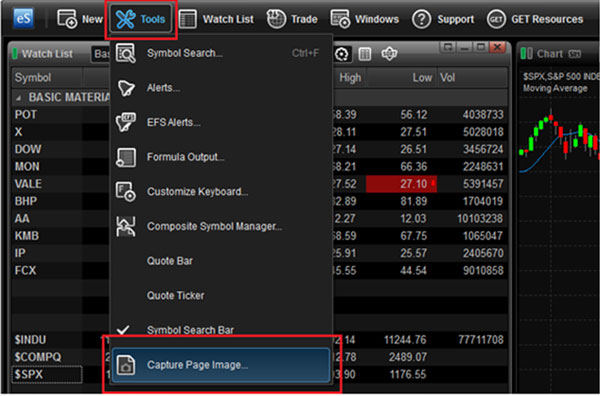
Task: Click the eSignal logo icon
Action: click(23, 18)
